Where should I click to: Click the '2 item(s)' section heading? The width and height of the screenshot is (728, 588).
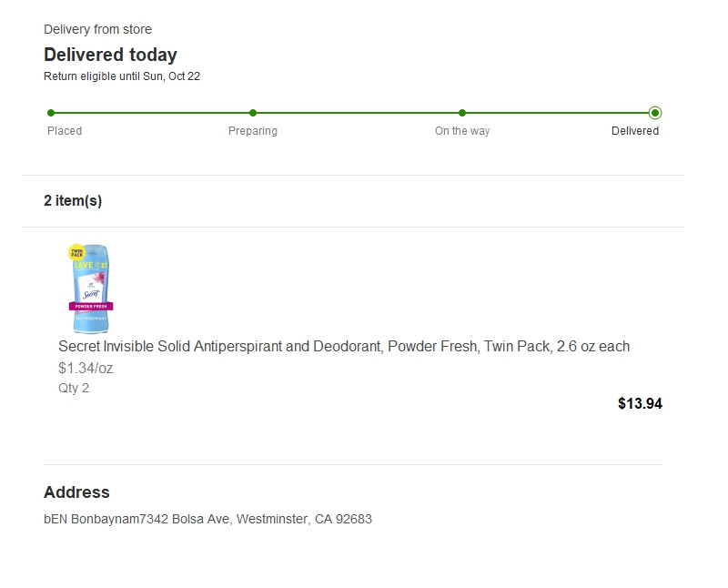click(73, 201)
